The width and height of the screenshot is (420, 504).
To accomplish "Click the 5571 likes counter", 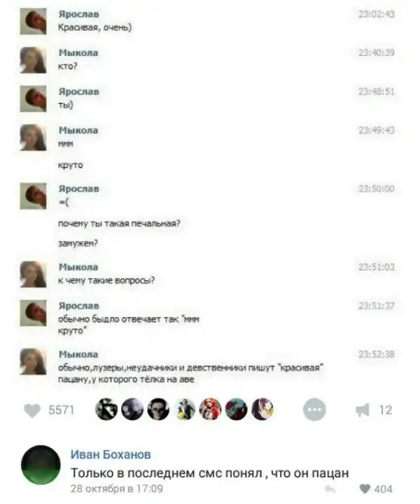I will pos(62,410).
